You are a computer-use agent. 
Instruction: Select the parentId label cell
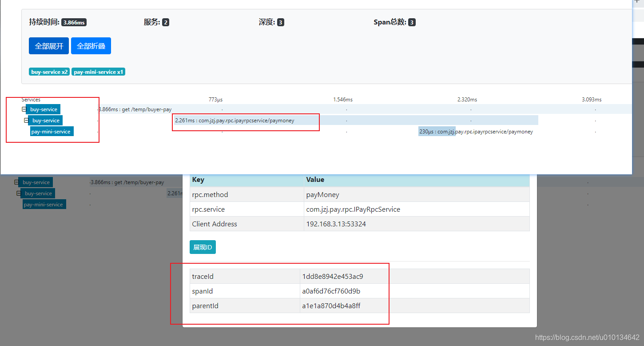click(245, 306)
